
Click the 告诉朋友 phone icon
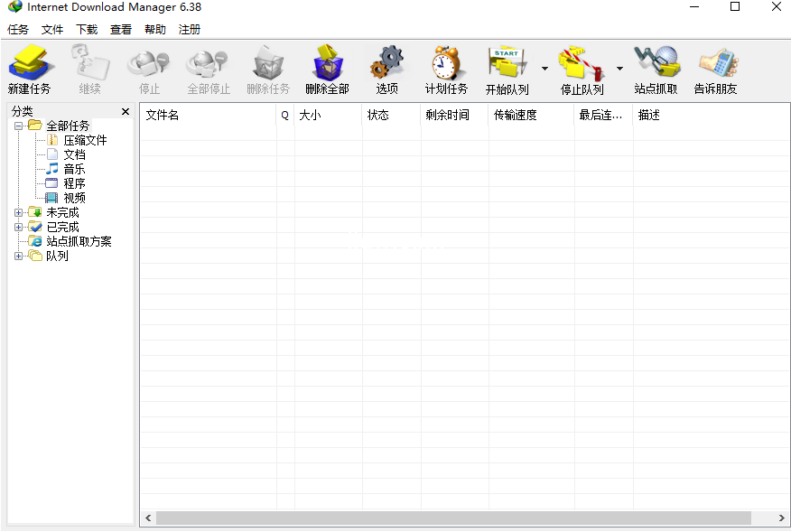[x=717, y=63]
